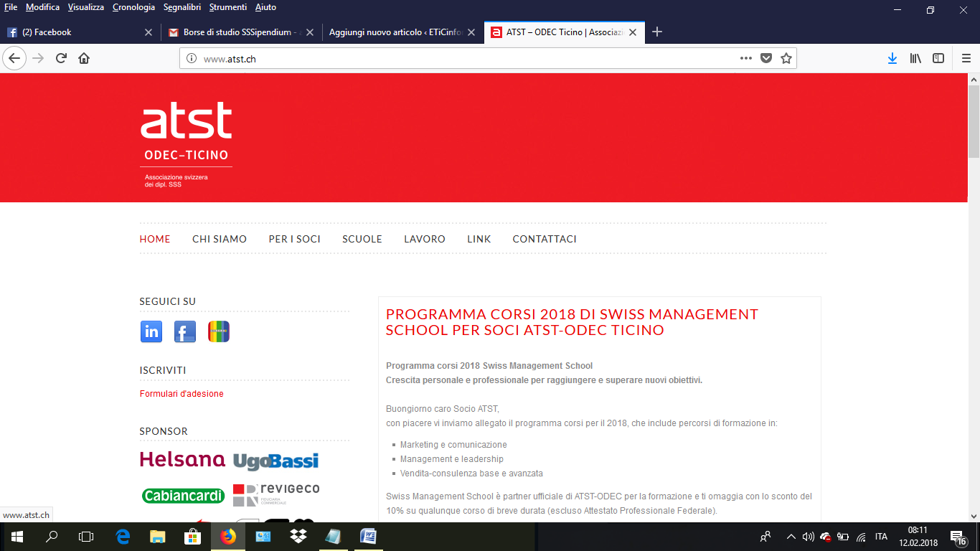The height and width of the screenshot is (551, 980).
Task: Click the volume speaker tray icon
Action: [x=809, y=537]
